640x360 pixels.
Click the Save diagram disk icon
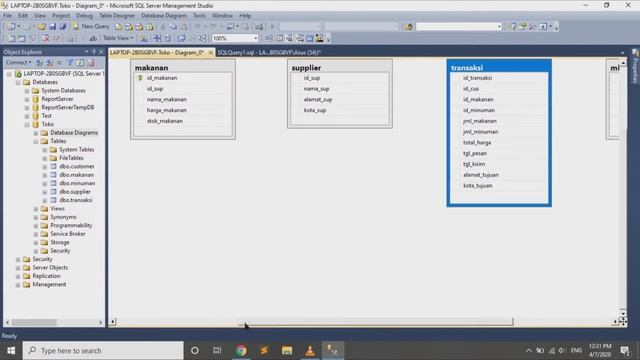tap(52, 27)
